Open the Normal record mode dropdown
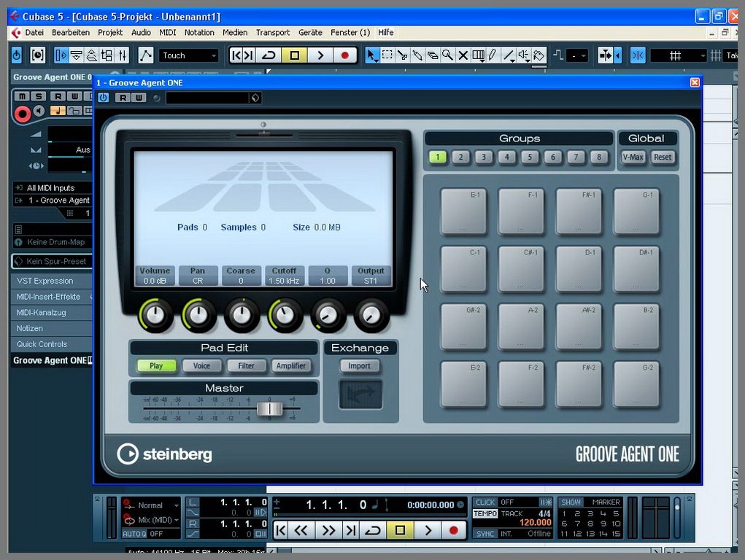The height and width of the screenshot is (560, 745). tap(150, 505)
